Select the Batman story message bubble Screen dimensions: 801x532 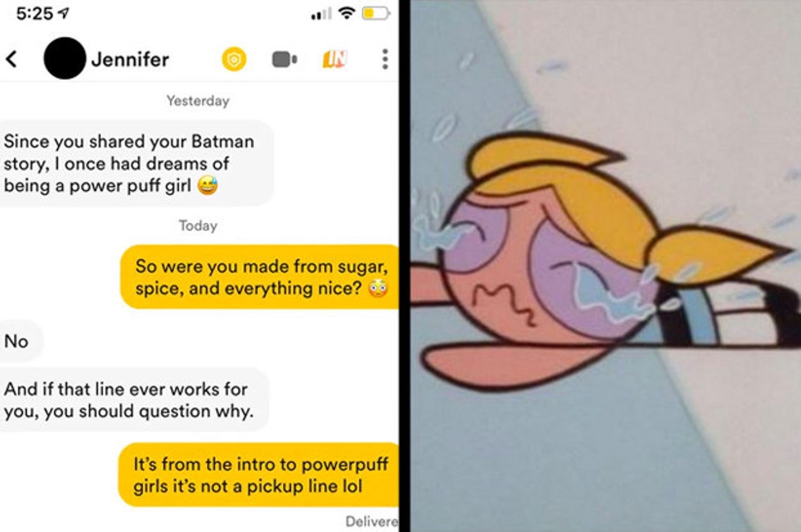click(136, 163)
